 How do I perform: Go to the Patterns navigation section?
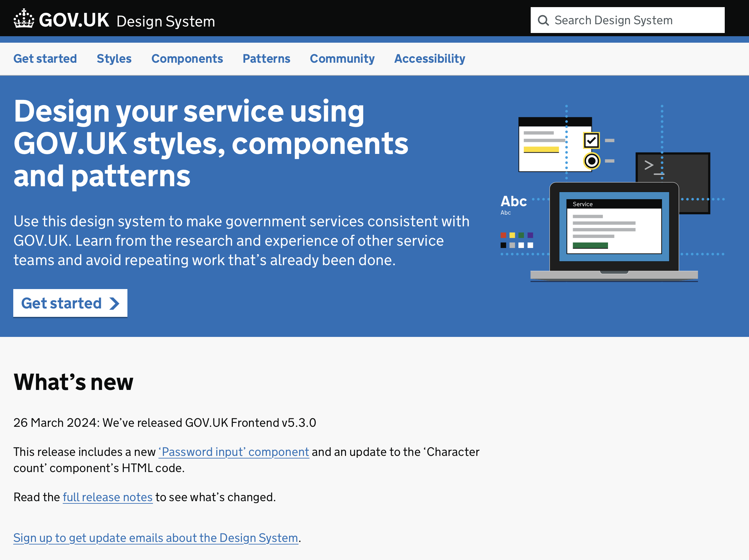click(x=266, y=59)
